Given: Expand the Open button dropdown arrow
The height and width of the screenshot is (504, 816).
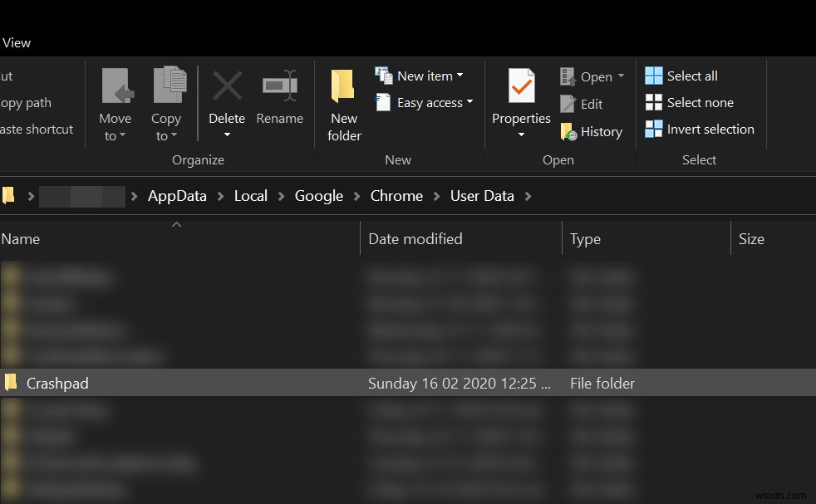Looking at the screenshot, I should coord(621,76).
